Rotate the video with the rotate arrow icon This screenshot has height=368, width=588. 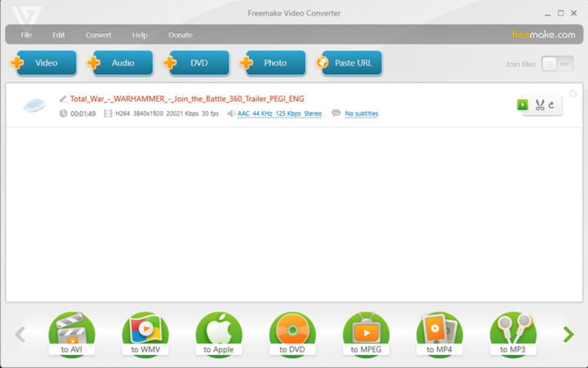pos(552,105)
